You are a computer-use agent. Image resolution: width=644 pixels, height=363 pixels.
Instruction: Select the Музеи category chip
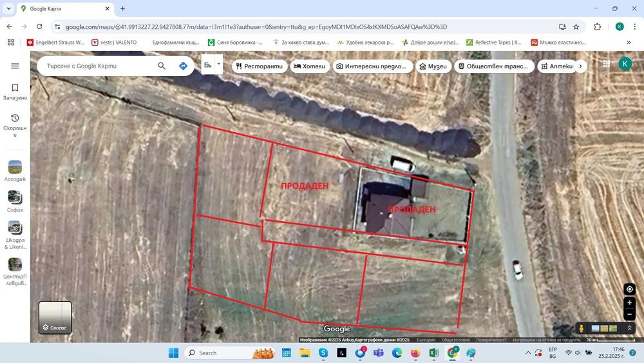[x=433, y=66]
